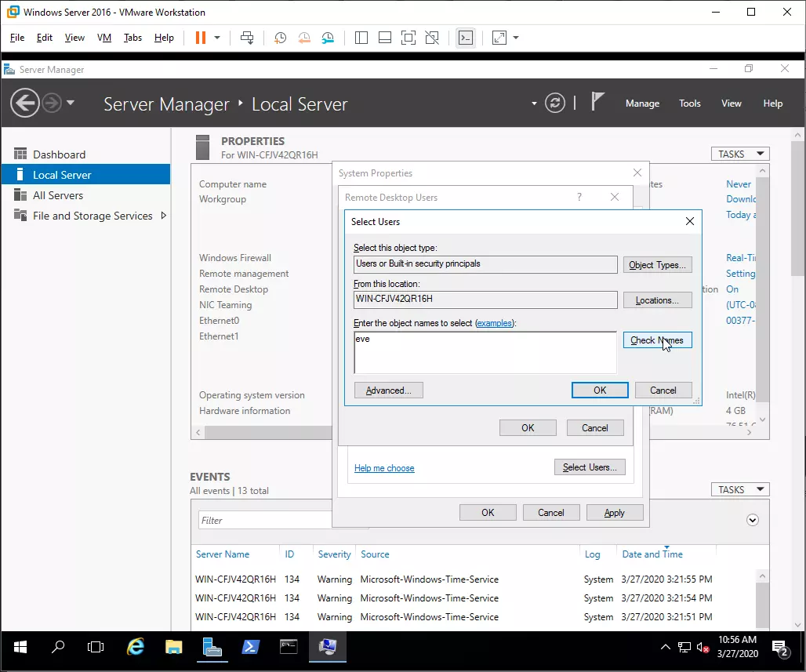This screenshot has height=672, width=806.
Task: Open Advanced user search
Action: click(x=389, y=390)
